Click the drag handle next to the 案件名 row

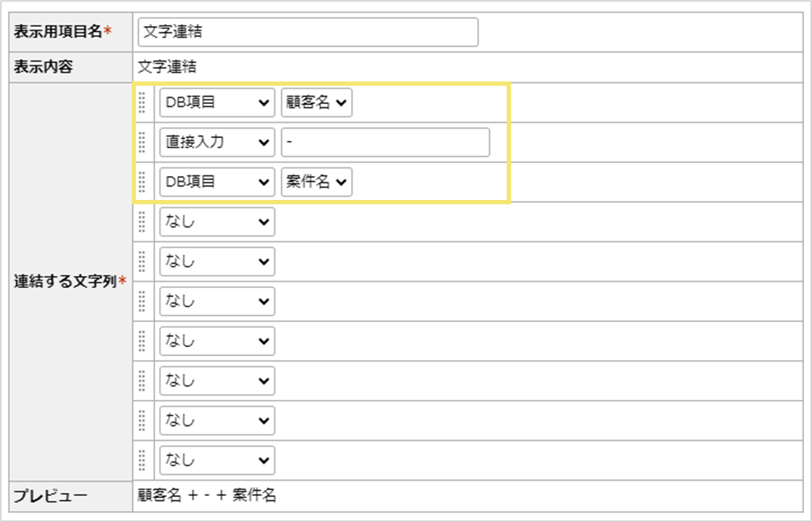tap(142, 182)
